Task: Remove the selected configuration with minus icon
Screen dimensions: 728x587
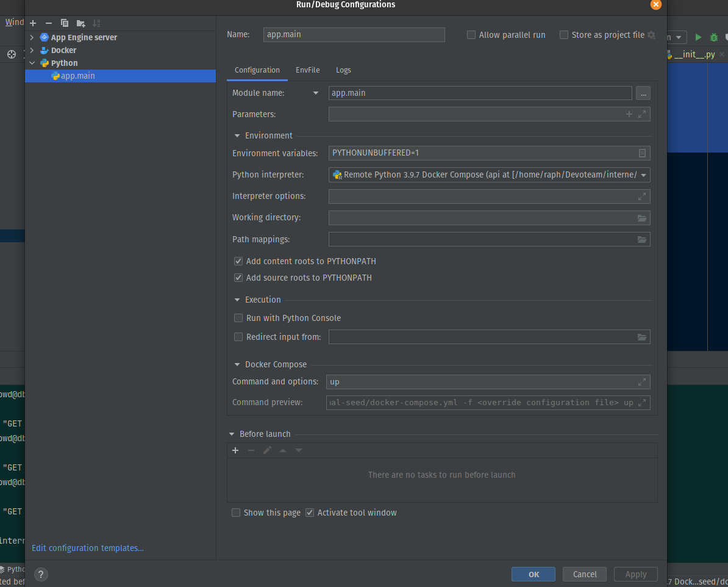Action: coord(49,23)
